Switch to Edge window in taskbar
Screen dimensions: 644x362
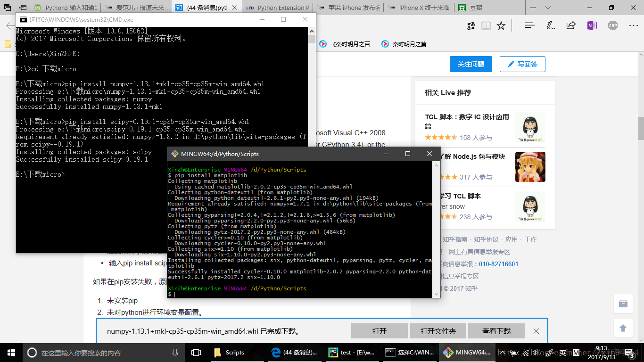tap(294, 352)
